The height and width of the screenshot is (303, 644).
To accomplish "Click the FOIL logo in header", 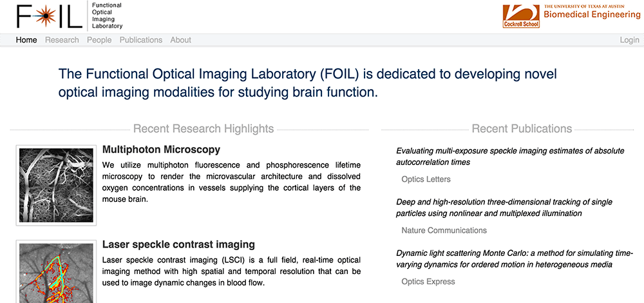I will coord(49,16).
